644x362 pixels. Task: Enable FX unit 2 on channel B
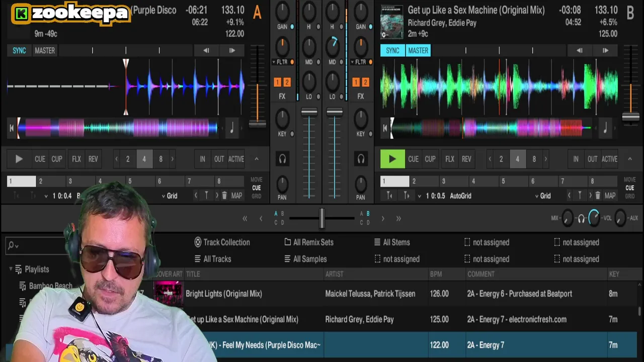pyautogui.click(x=365, y=82)
